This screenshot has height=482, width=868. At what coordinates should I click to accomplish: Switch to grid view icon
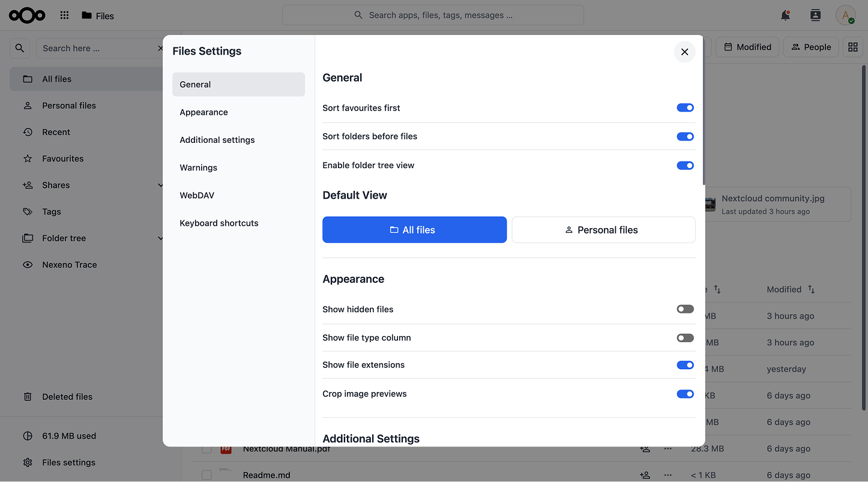853,47
